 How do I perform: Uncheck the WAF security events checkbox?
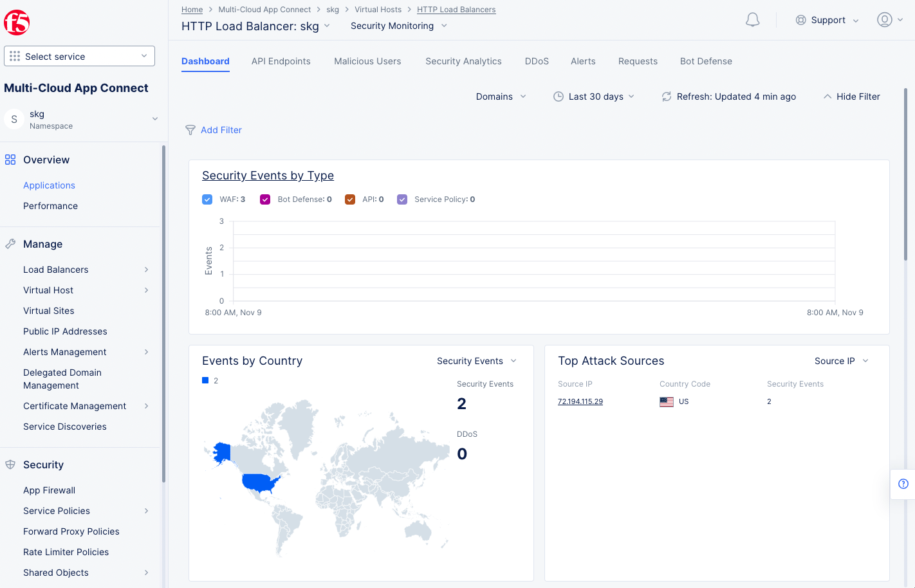tap(207, 199)
